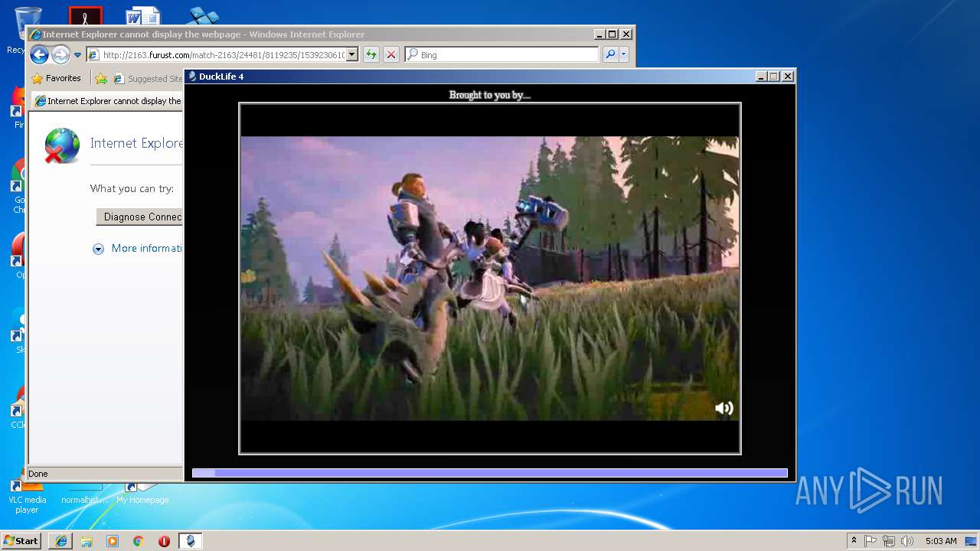Click 'Brought to you by...' text

click(x=490, y=95)
